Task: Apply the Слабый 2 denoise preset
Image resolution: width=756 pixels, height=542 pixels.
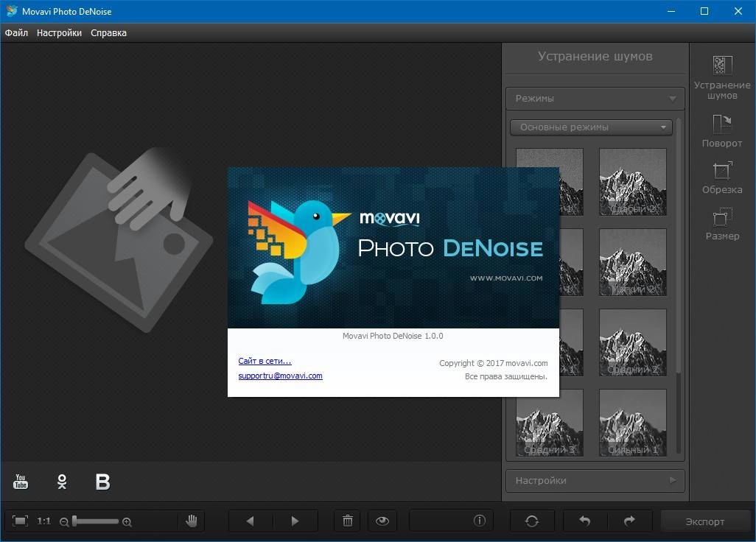Action: click(632, 182)
